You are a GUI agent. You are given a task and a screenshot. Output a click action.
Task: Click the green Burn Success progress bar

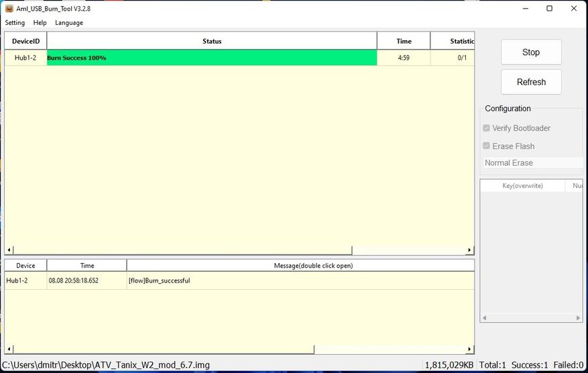(212, 58)
